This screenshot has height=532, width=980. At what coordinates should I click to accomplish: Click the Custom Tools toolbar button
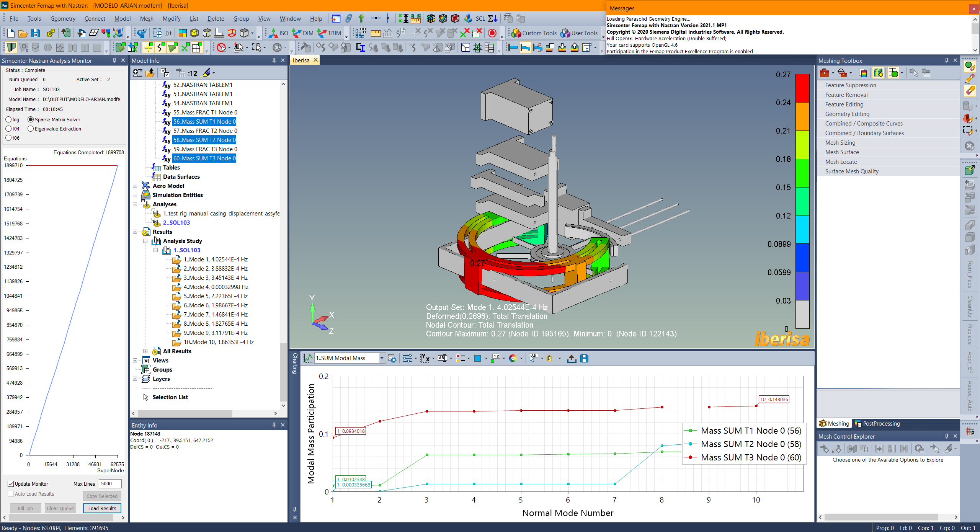[x=534, y=33]
